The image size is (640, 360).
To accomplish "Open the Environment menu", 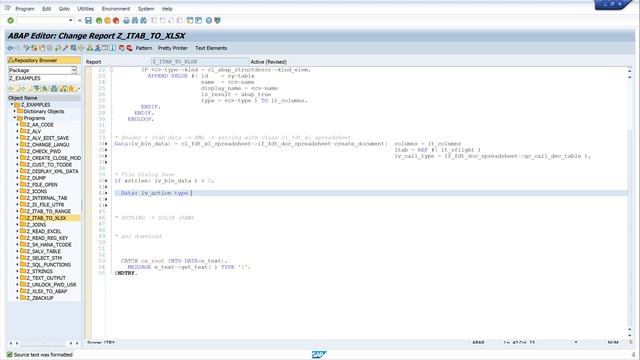I will point(116,9).
